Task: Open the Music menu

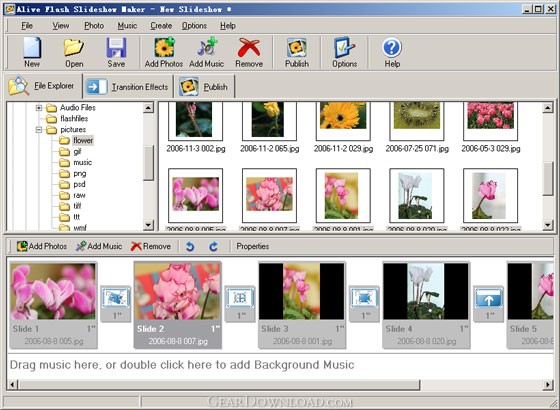Action: tap(127, 26)
